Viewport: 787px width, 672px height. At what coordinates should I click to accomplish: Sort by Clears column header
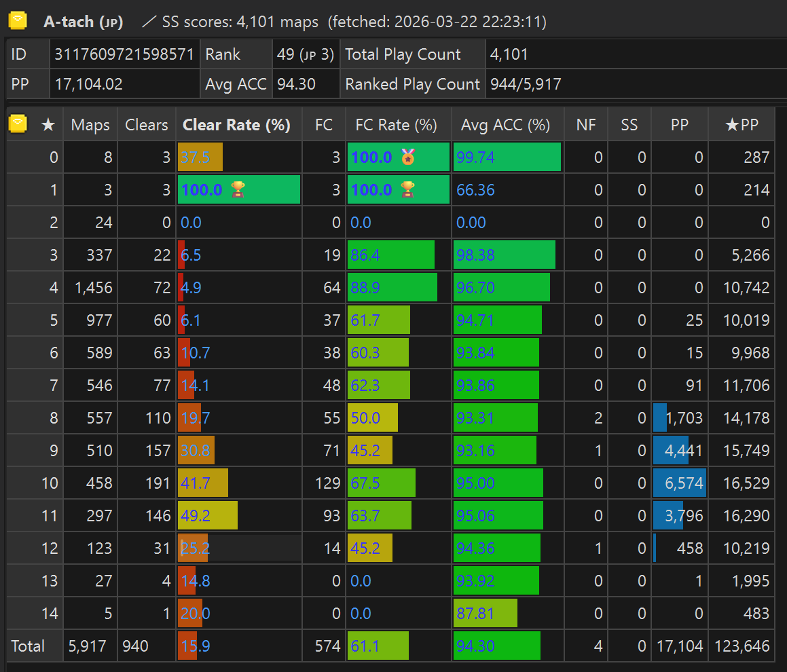[x=147, y=124]
